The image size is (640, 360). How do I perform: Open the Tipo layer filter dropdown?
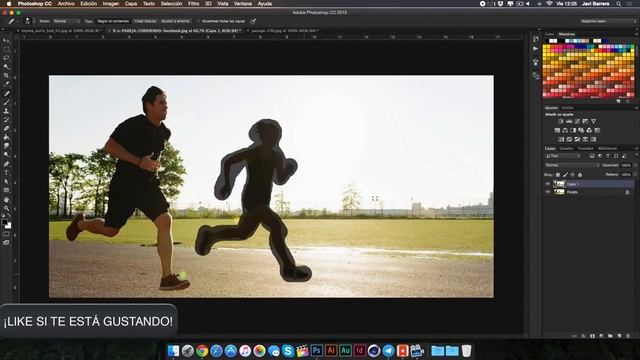point(563,156)
